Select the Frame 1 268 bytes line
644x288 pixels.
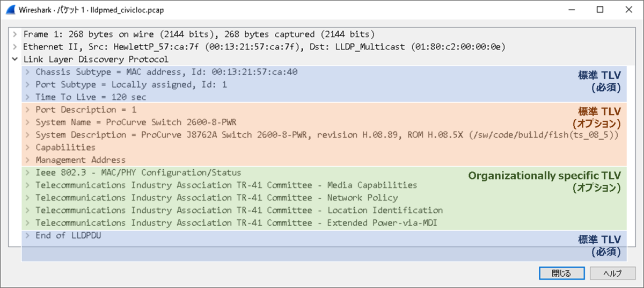point(199,34)
